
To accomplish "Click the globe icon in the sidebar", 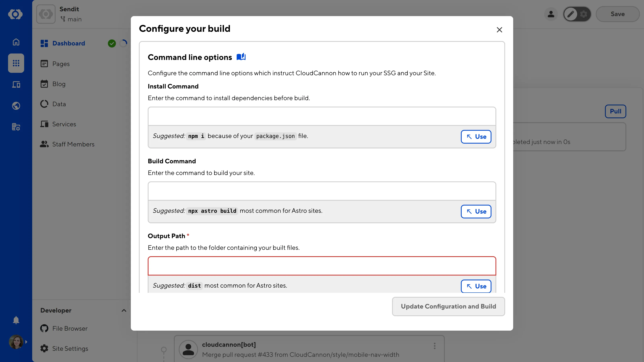I will pos(16,106).
